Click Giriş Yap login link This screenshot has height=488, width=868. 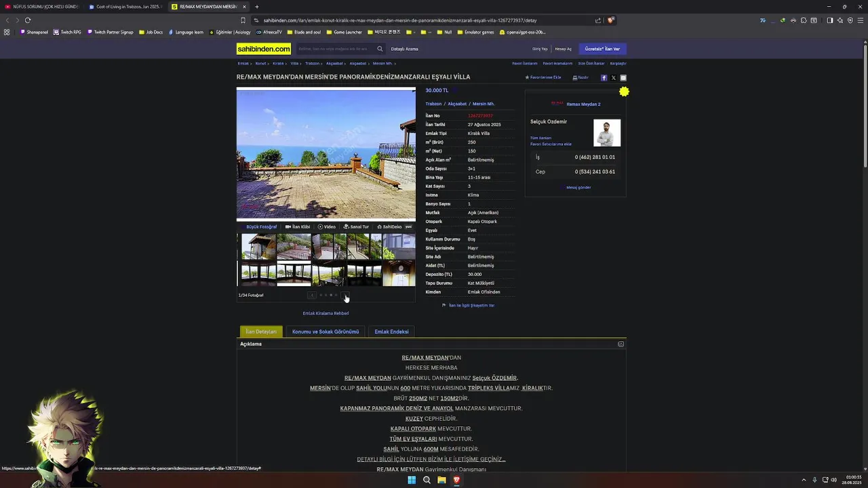point(540,49)
